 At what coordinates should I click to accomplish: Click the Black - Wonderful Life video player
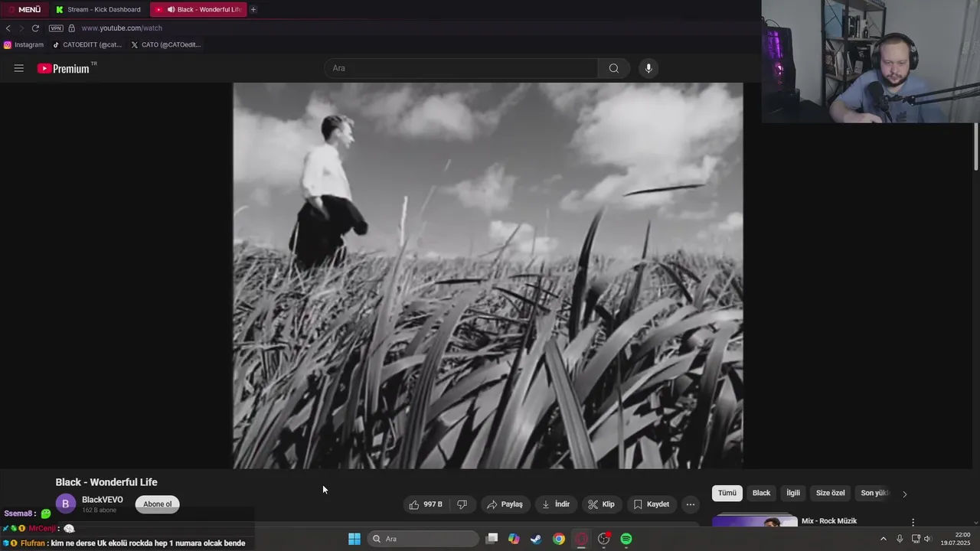488,275
